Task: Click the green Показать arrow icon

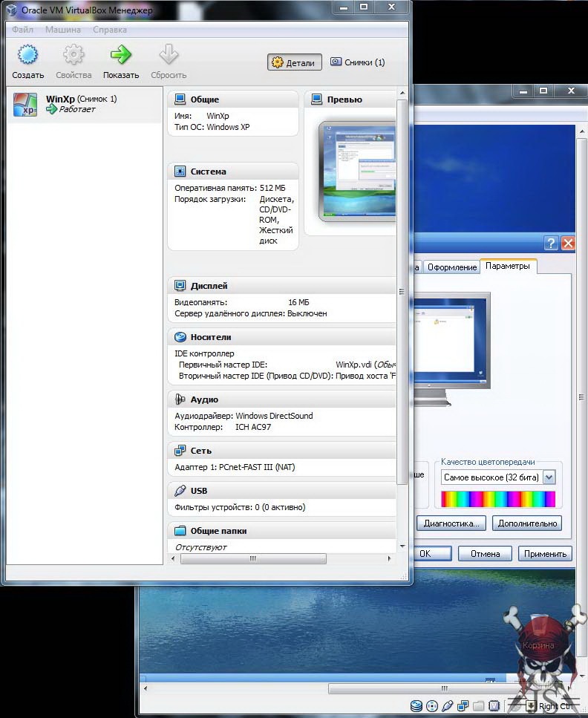Action: pyautogui.click(x=121, y=54)
